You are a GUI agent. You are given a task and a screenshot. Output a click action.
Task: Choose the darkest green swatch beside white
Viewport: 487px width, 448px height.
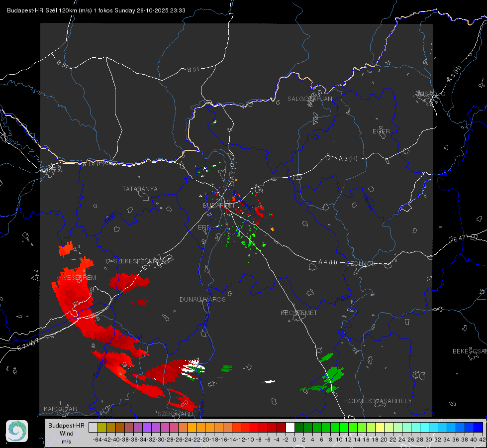[299, 427]
